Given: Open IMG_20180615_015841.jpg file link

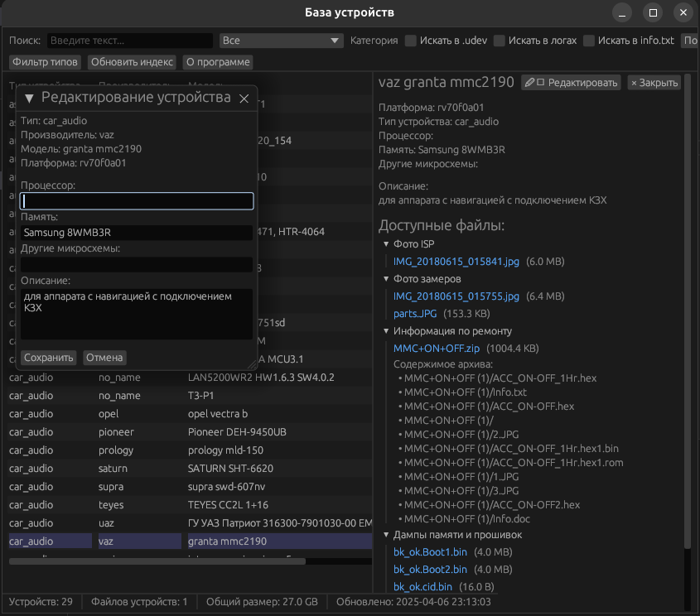Looking at the screenshot, I should pyautogui.click(x=456, y=262).
